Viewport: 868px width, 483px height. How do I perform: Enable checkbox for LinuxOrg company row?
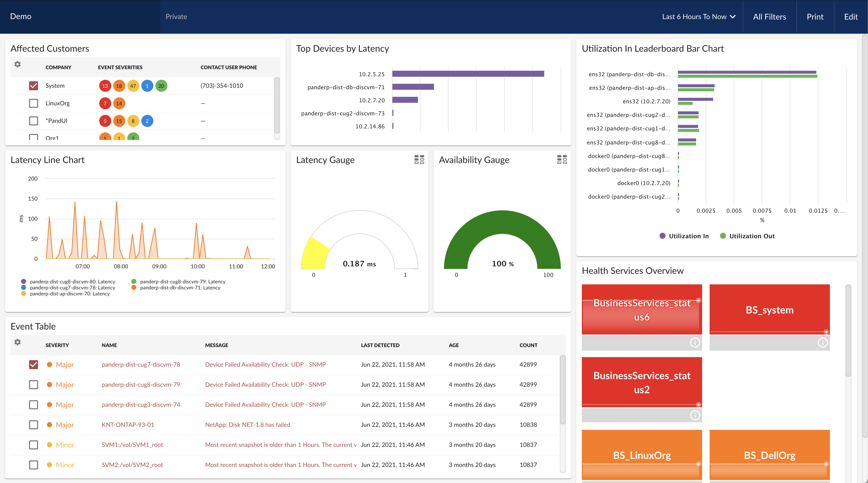tap(33, 104)
